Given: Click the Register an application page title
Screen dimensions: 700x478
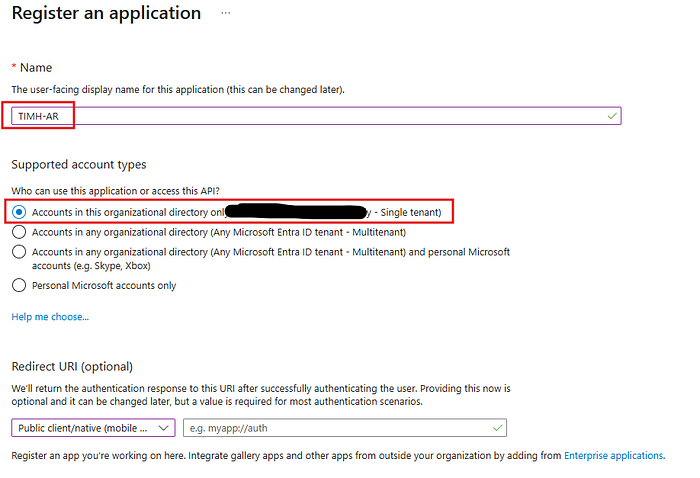Looking at the screenshot, I should point(106,14).
